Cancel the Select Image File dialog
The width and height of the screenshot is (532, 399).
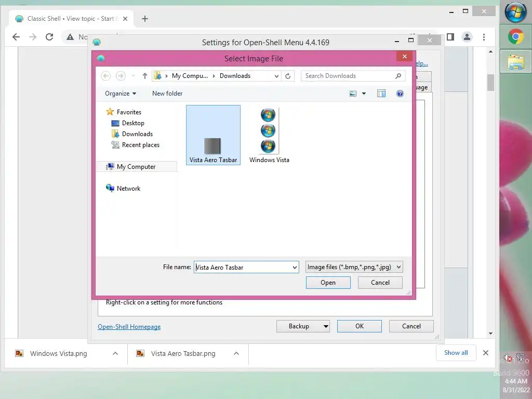tap(380, 283)
